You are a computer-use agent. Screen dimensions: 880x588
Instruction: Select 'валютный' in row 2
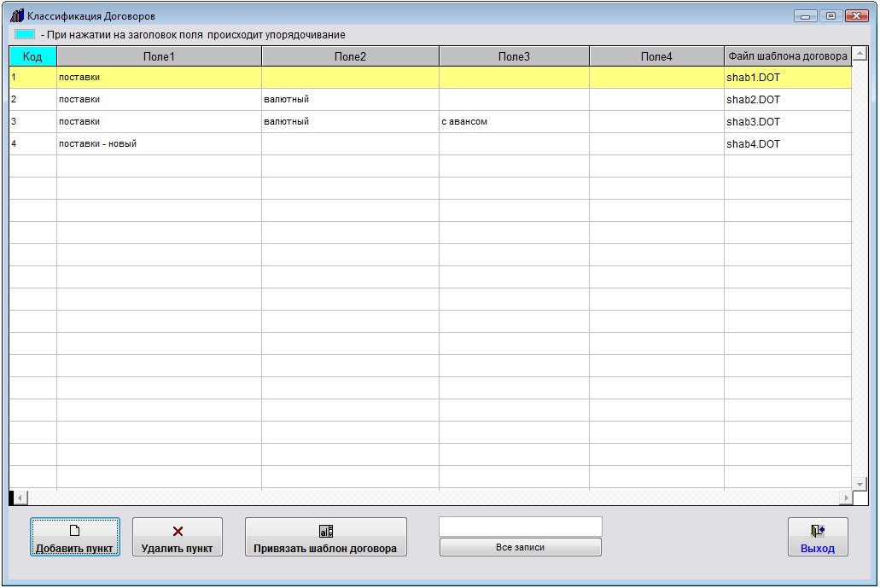pos(350,99)
